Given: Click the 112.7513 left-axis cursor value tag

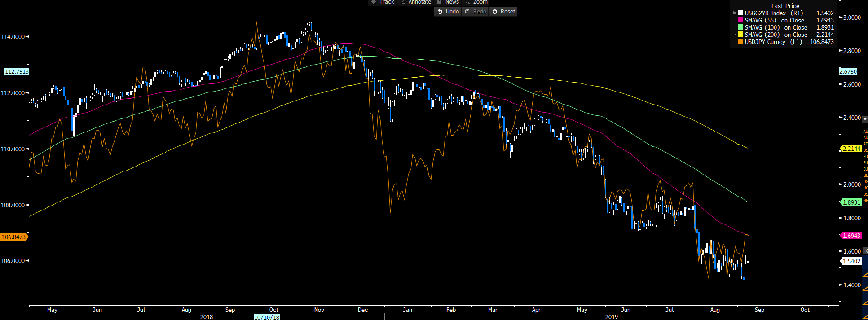Looking at the screenshot, I should 17,71.
